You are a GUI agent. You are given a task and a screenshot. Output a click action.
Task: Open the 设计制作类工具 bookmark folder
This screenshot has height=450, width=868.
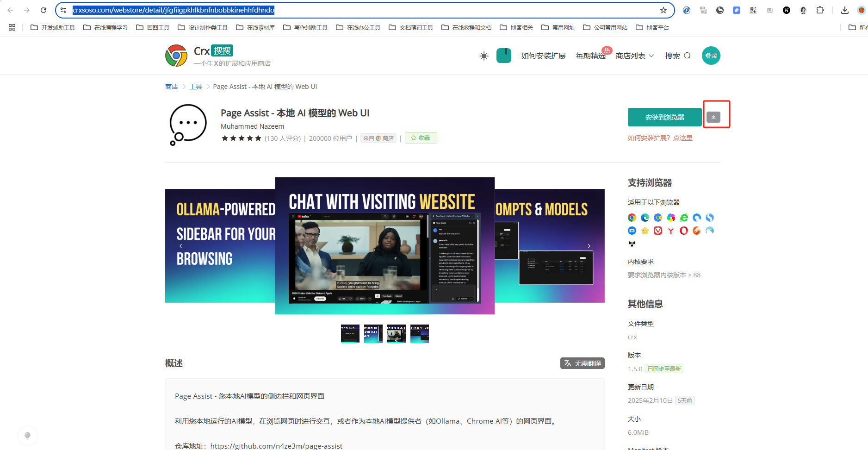tap(203, 27)
